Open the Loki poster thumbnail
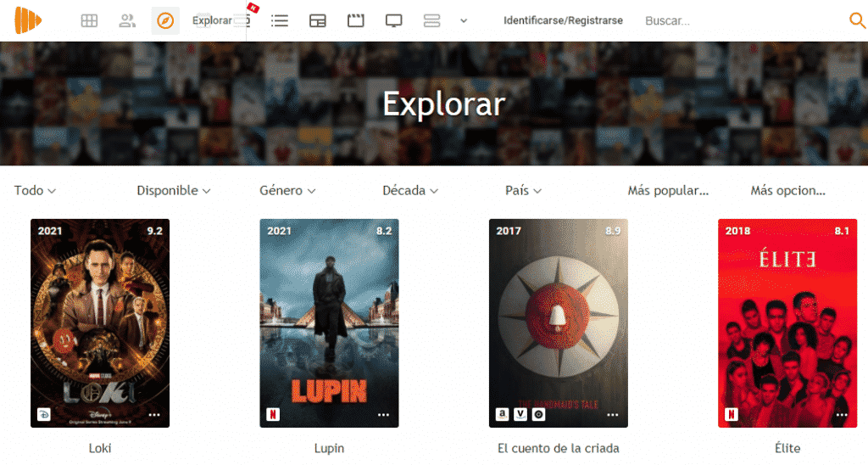 point(100,323)
